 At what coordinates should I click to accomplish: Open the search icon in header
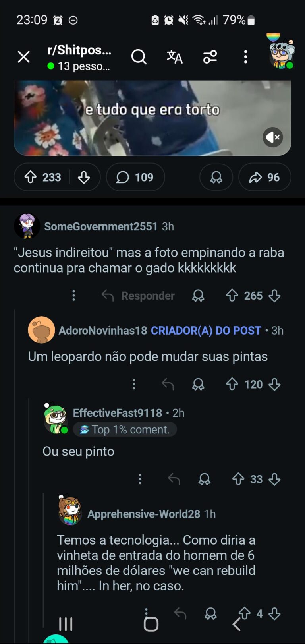139,57
